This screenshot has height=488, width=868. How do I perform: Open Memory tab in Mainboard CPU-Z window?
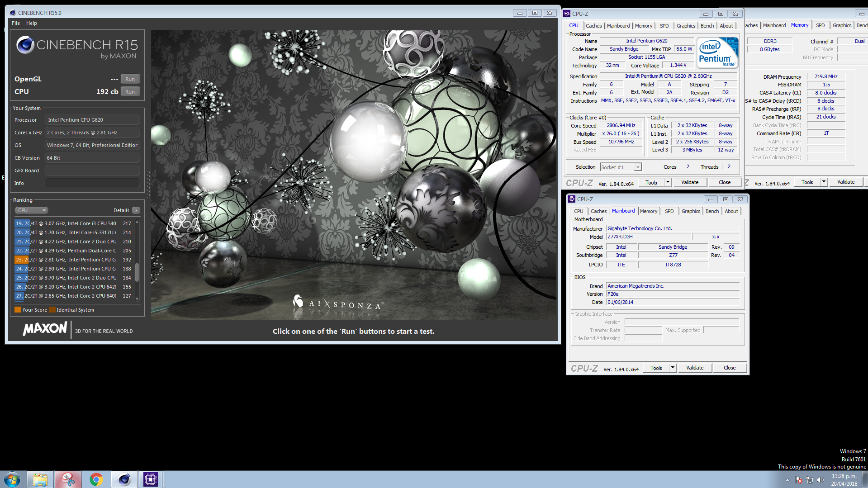[648, 211]
